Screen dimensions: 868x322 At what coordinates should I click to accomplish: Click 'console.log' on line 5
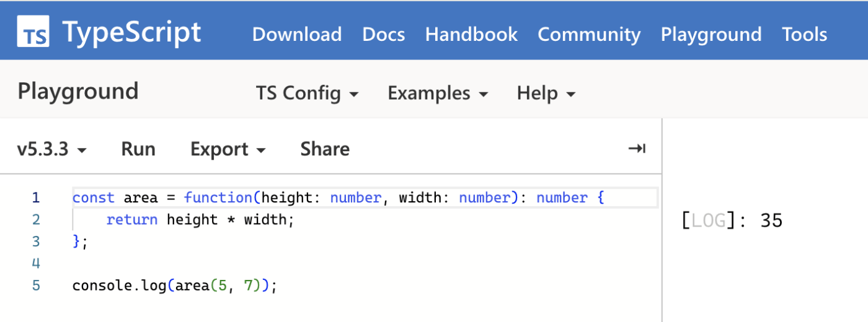[x=119, y=286]
